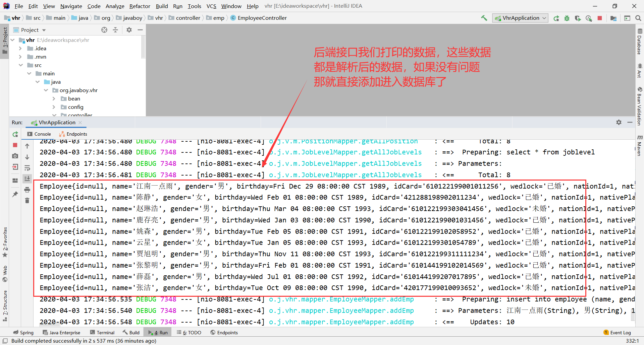The height and width of the screenshot is (345, 644).
Task: Select the org.javaboy.vhr package
Action: [x=78, y=90]
